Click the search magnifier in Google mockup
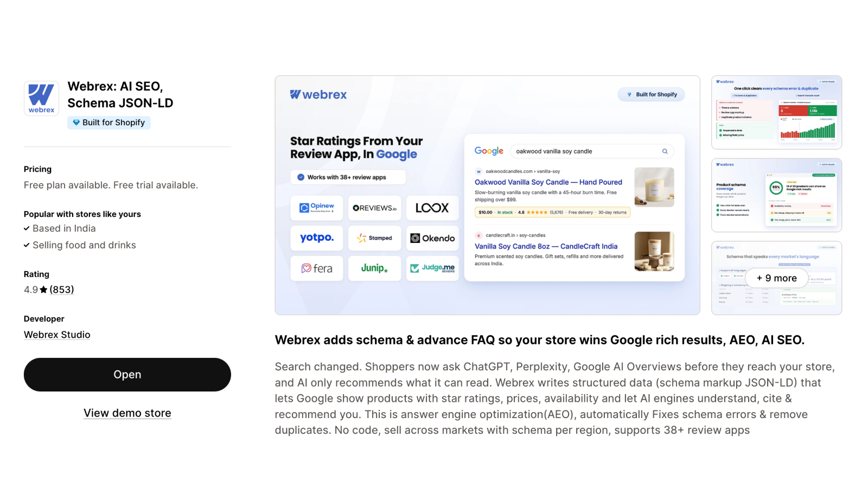The height and width of the screenshot is (488, 868). 665,151
